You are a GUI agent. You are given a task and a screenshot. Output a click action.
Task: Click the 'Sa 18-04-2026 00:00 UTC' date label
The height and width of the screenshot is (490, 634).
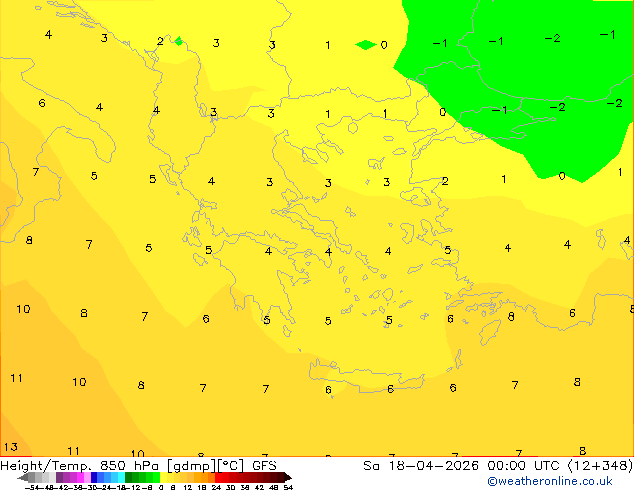click(x=463, y=465)
